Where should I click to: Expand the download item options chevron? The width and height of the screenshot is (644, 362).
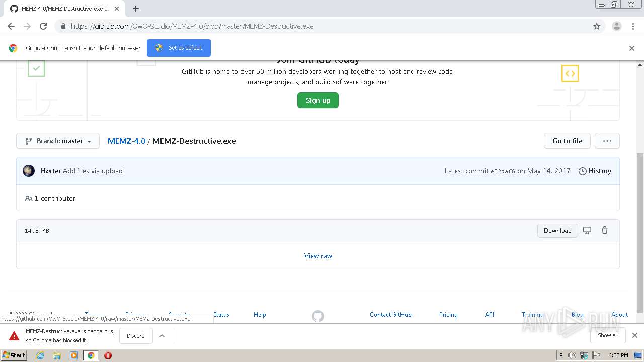(x=162, y=336)
